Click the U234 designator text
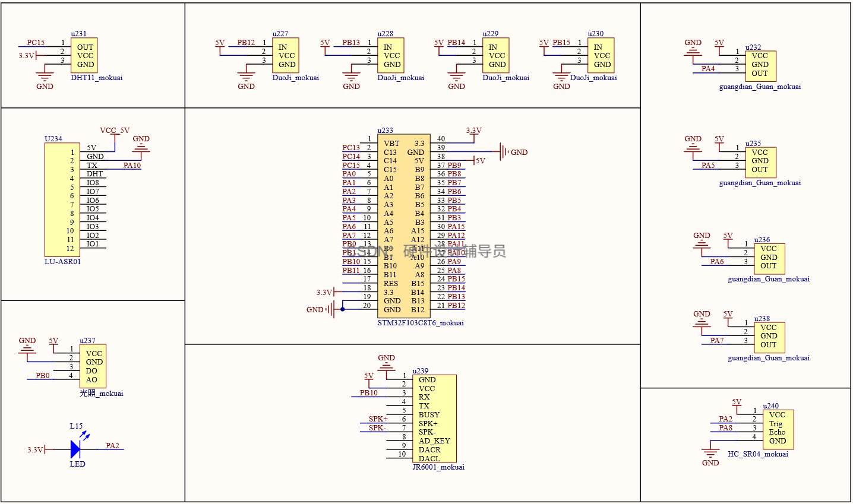Viewport: 853px width, 504px height. (x=53, y=139)
